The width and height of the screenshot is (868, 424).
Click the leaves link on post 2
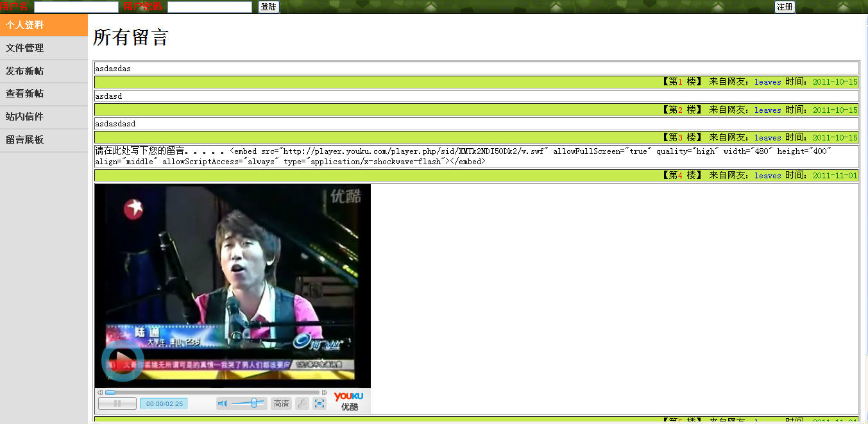click(768, 110)
